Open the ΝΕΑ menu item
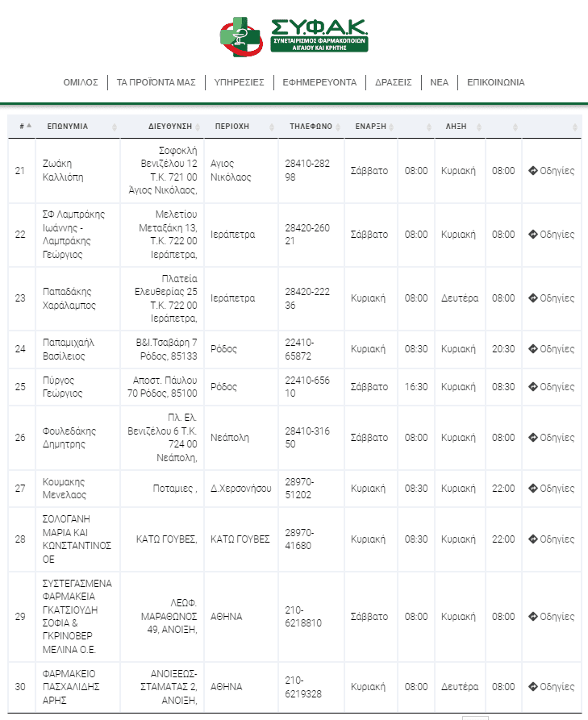The width and height of the screenshot is (588, 720). point(439,83)
